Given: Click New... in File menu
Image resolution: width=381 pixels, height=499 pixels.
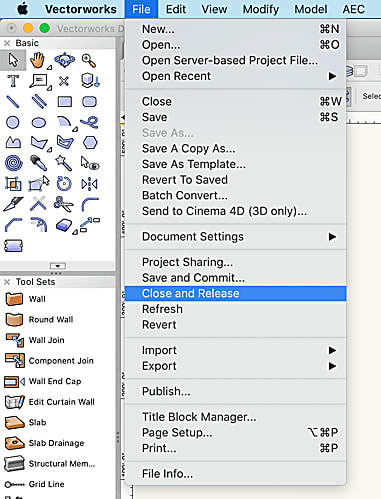Looking at the screenshot, I should click(236, 29).
